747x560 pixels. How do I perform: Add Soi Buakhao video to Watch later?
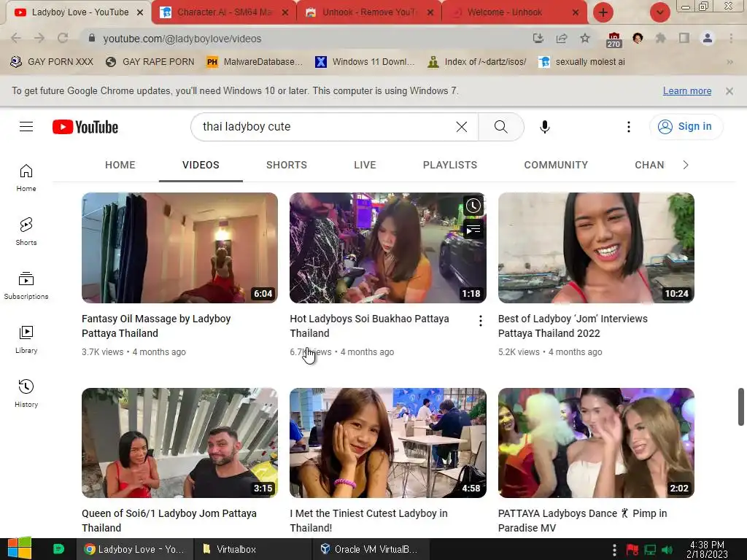pyautogui.click(x=473, y=206)
